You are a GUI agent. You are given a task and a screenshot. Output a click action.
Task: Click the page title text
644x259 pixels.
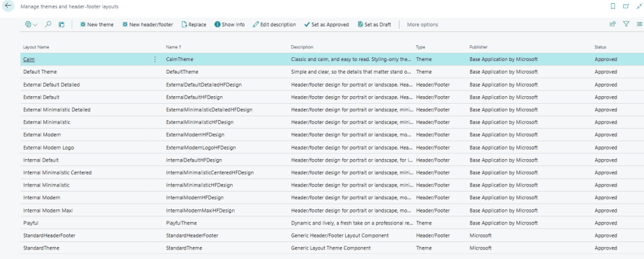pos(69,7)
